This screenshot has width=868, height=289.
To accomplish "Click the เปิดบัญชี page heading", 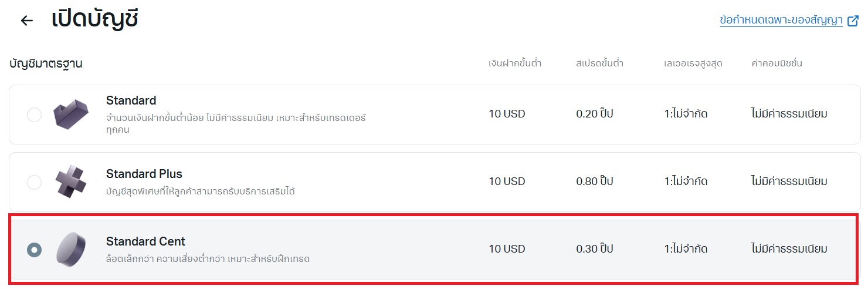I will [x=95, y=20].
